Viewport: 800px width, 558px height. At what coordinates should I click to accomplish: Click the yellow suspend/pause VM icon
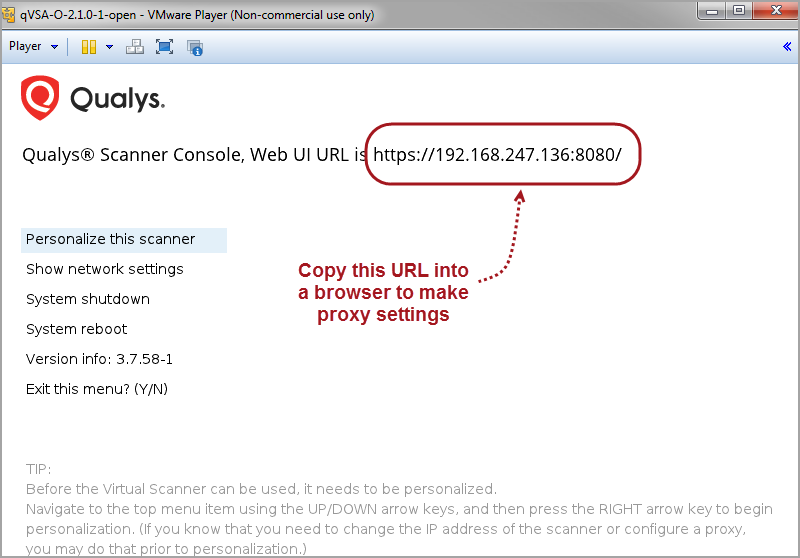tap(89, 47)
